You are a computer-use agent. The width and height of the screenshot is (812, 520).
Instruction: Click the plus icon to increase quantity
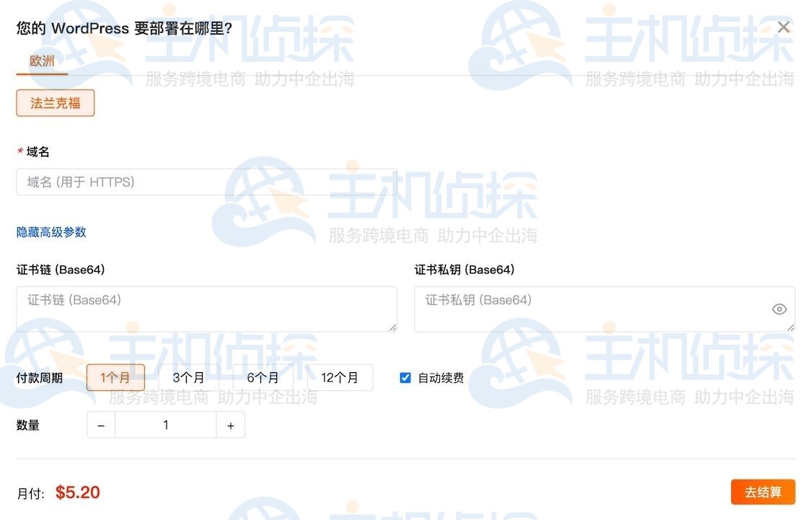[231, 425]
